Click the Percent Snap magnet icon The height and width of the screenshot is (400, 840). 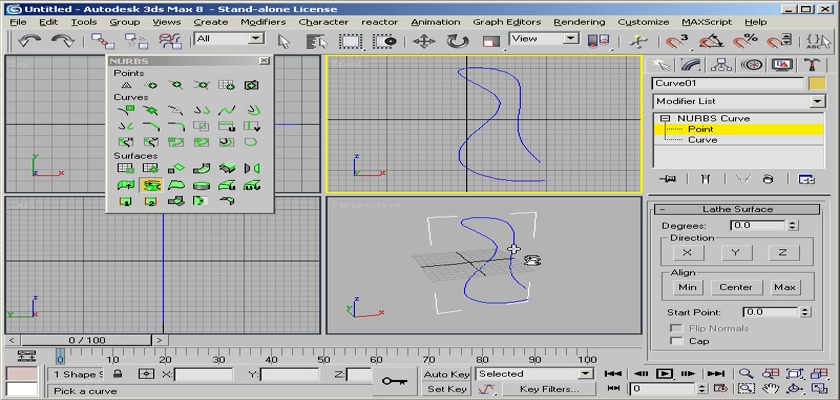[x=745, y=41]
